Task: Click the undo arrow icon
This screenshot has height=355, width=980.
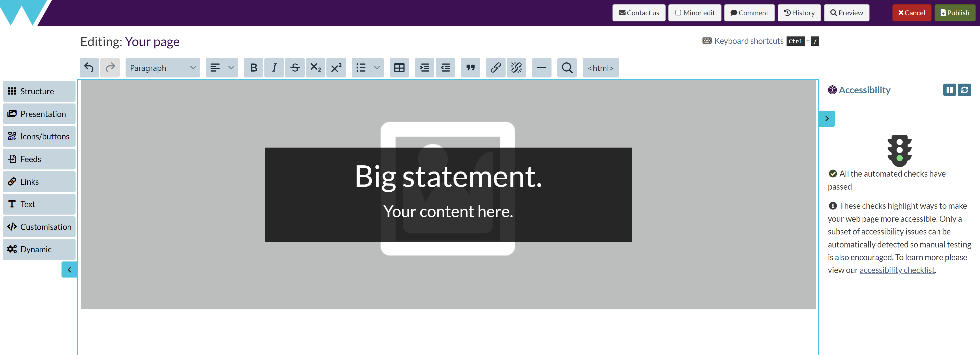Action: [89, 68]
